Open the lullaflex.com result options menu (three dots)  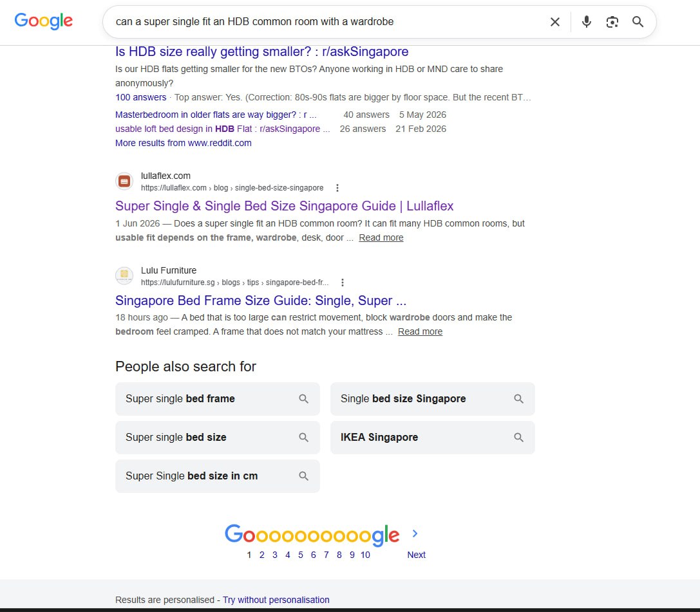click(x=337, y=188)
